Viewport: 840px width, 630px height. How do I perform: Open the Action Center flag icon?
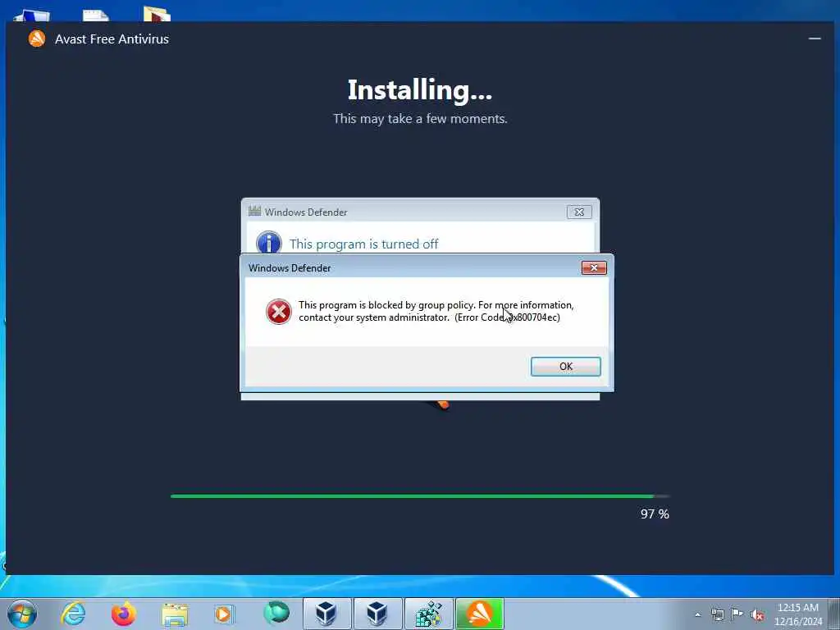pyautogui.click(x=737, y=614)
